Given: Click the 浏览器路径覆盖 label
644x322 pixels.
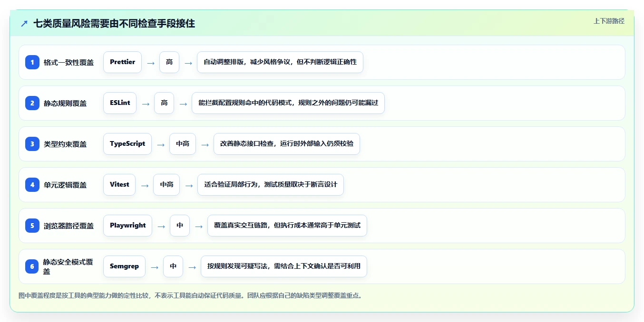Looking at the screenshot, I should coord(69,226).
